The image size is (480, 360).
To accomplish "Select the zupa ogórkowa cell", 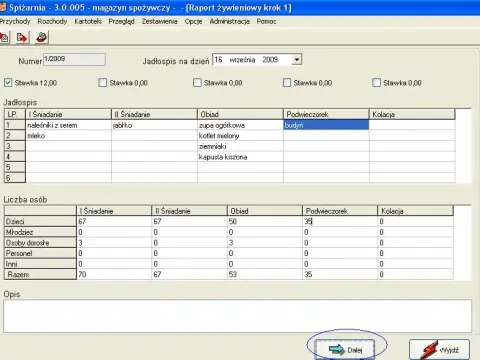I will (x=240, y=125).
